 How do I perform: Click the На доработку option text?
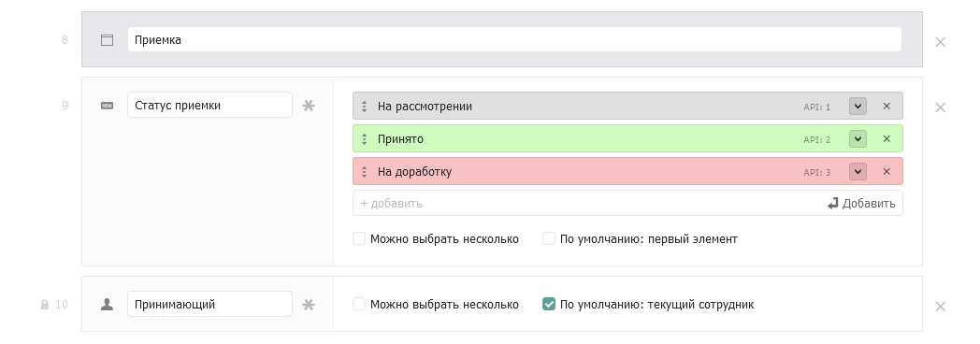(x=414, y=172)
